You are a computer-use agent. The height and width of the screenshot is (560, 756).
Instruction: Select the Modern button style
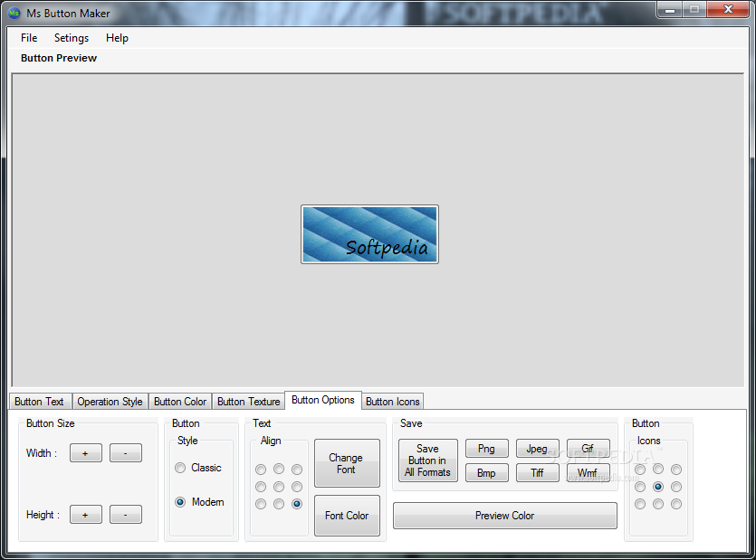(199, 502)
